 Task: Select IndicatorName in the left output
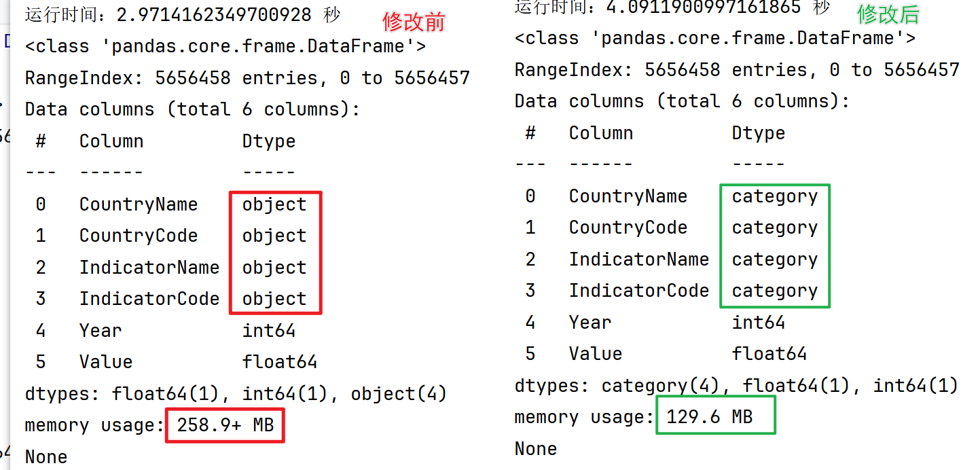(x=149, y=268)
